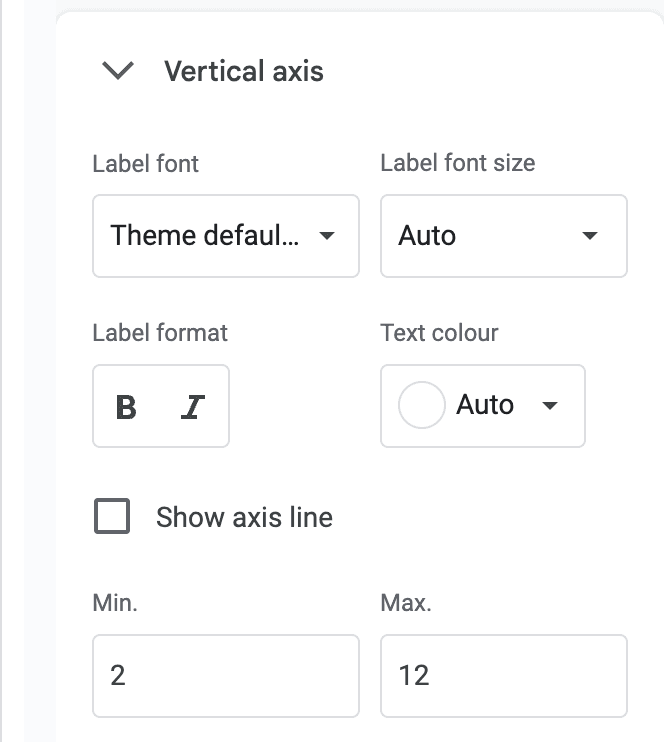Click the Label font caption

point(145,163)
